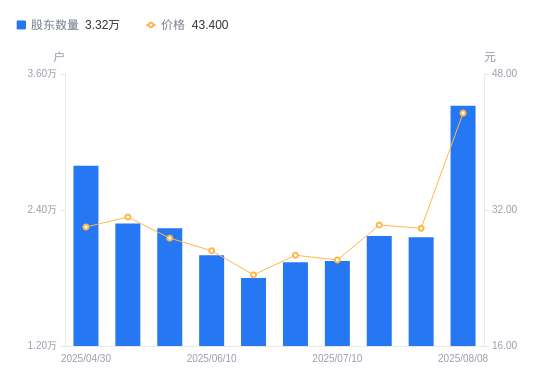Toggle the 股东数量 legend series
The width and height of the screenshot is (550, 381).
point(68,25)
